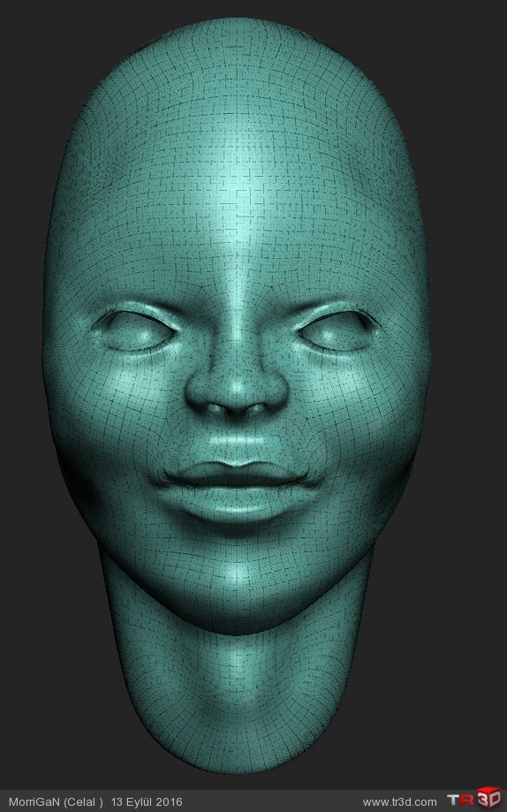
Task: Select the head model's right-side eye
Action: pos(338,330)
